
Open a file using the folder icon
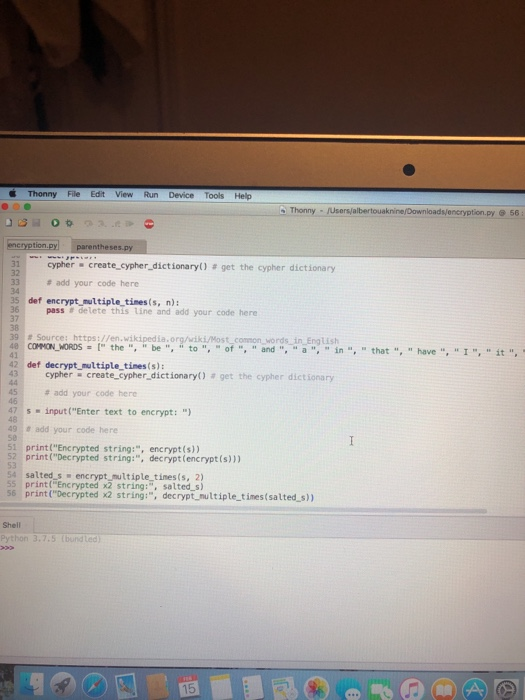[x=22, y=222]
